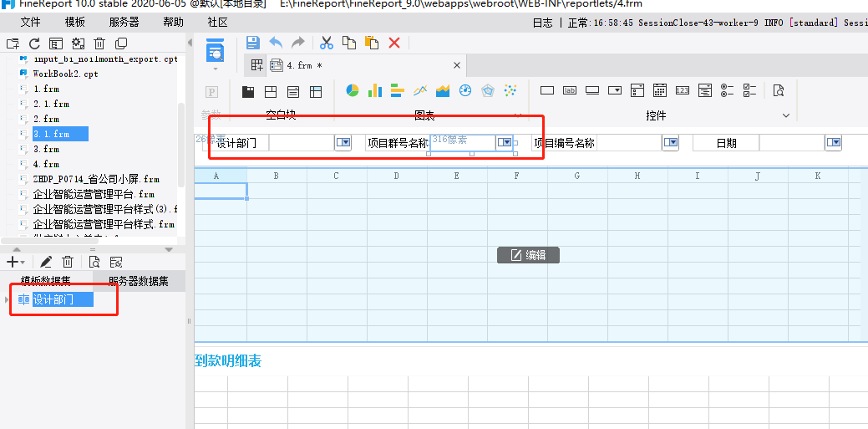Select the dropdown box widget icon
This screenshot has width=868, height=429.
click(x=615, y=90)
